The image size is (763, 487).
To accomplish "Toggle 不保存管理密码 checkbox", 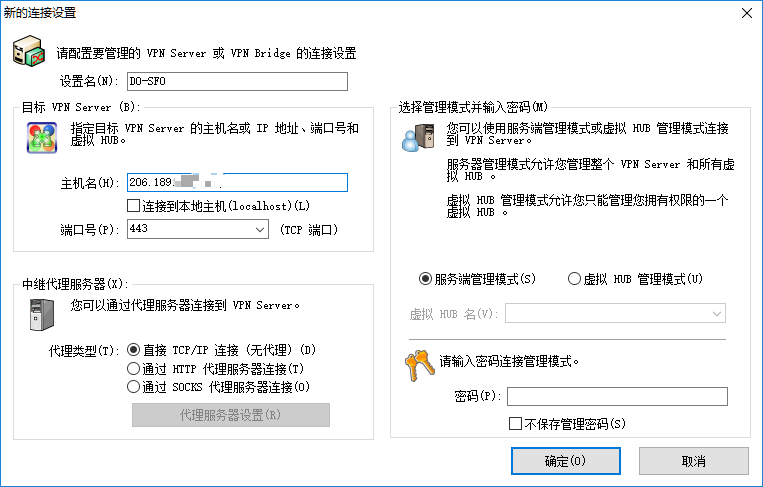I will (x=516, y=424).
